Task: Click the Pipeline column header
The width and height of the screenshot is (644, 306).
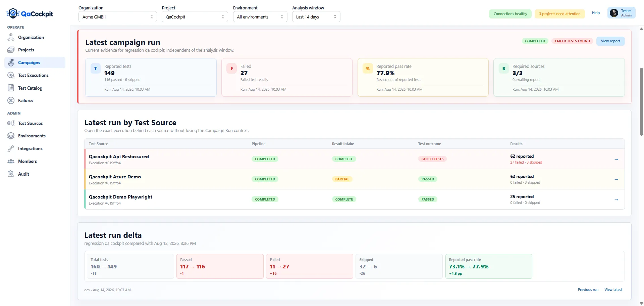Action: tap(258, 144)
